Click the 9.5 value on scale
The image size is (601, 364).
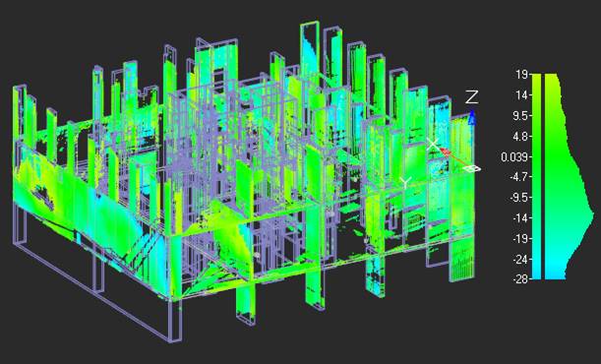click(x=519, y=116)
